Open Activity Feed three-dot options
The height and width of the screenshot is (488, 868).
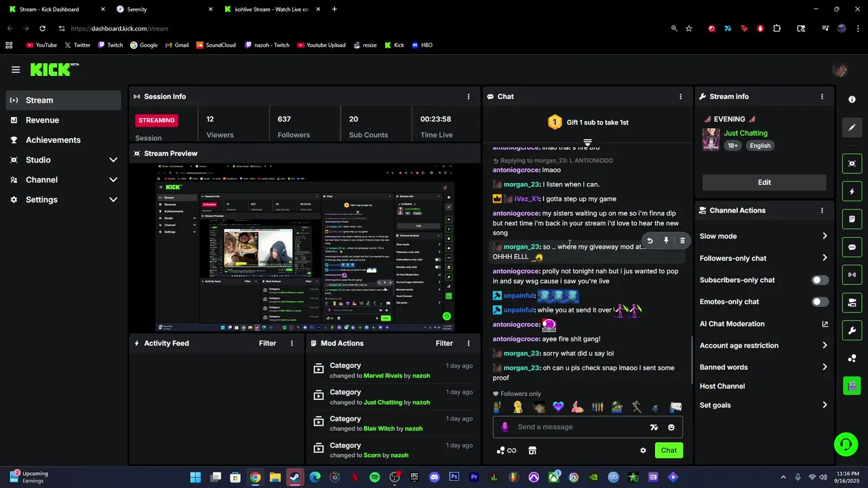point(292,343)
